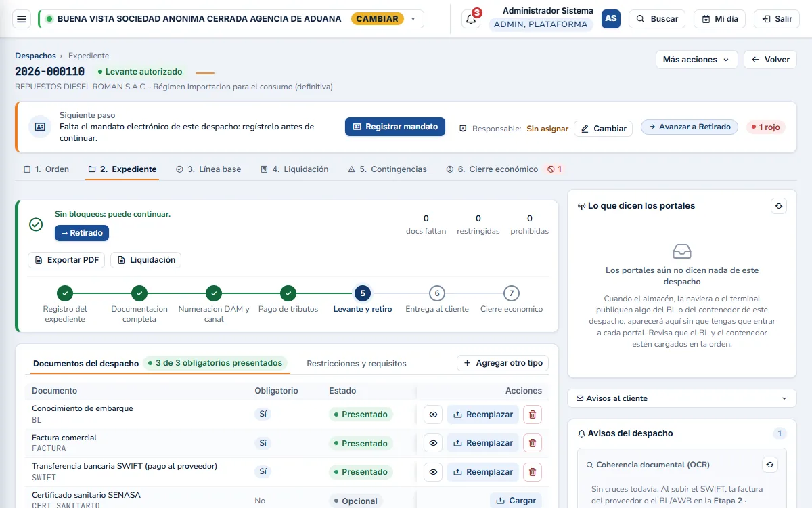Click Registrar mandato

coord(395,127)
